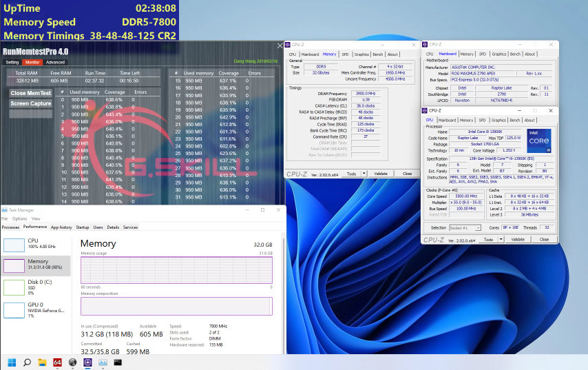Select CPU thumbnail in Task Manager sidebar
This screenshot has width=588, height=370.
coord(14,245)
